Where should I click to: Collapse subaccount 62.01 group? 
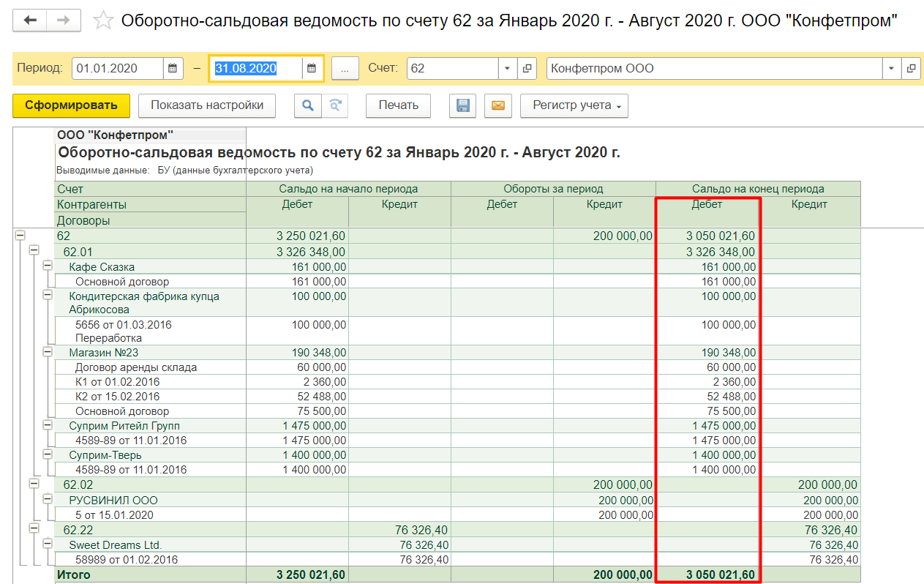click(x=34, y=251)
